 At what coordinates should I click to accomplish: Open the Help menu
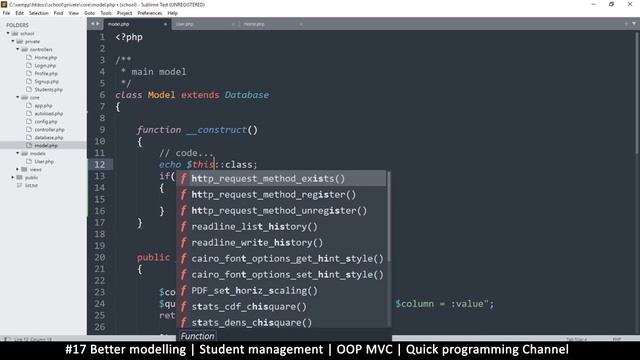(x=173, y=13)
